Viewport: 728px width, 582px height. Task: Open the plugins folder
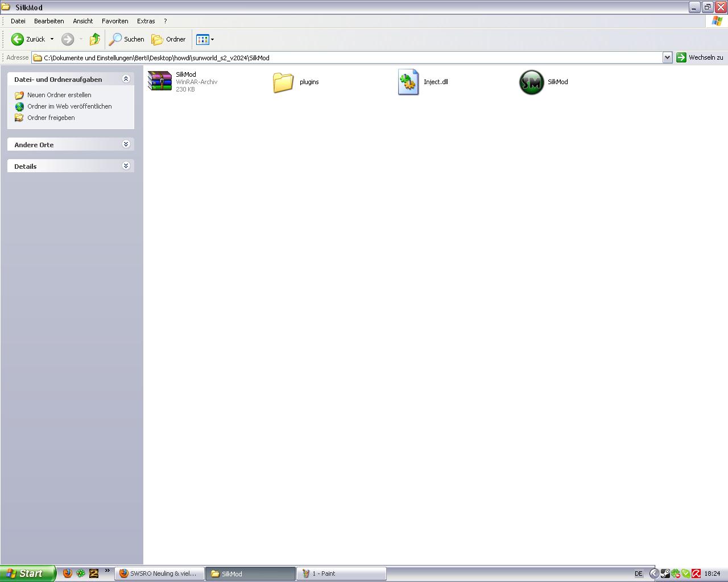(x=283, y=82)
